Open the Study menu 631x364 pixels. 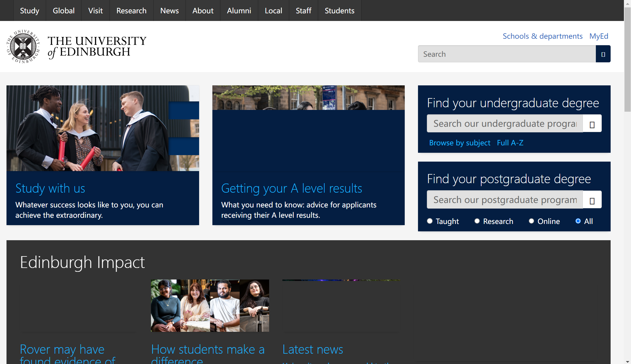30,11
